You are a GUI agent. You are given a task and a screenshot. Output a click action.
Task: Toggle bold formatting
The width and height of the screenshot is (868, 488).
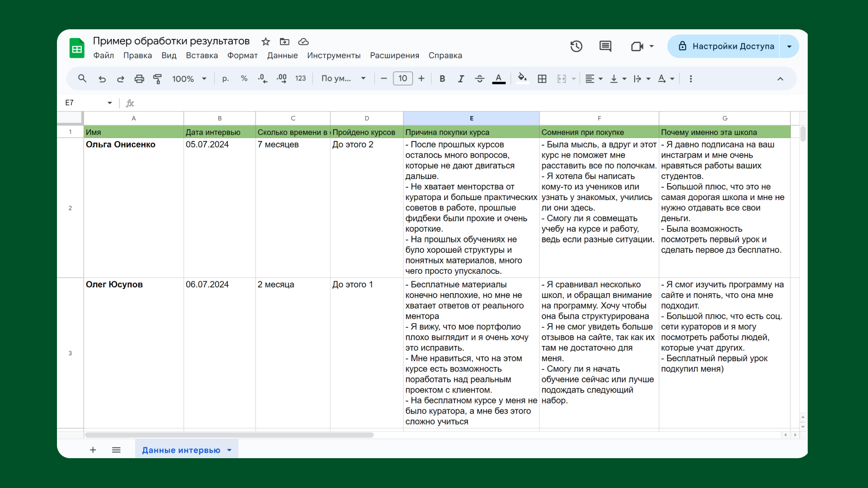point(442,79)
